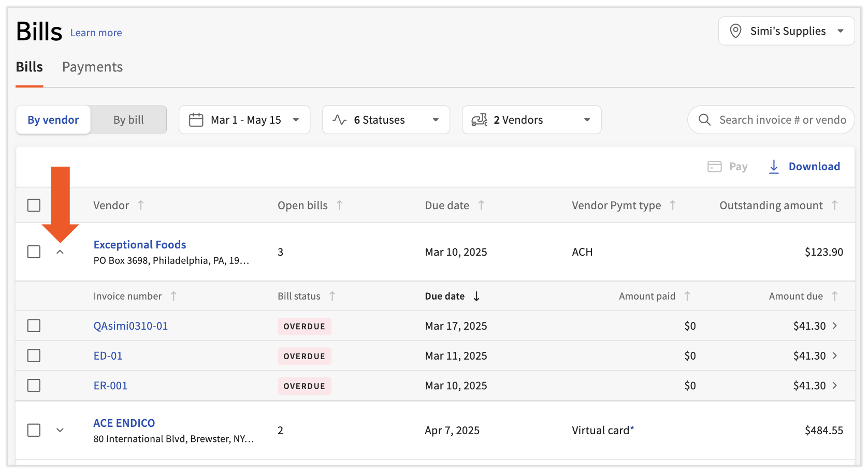Sort by Vendor column arrow
The image size is (868, 473).
141,205
